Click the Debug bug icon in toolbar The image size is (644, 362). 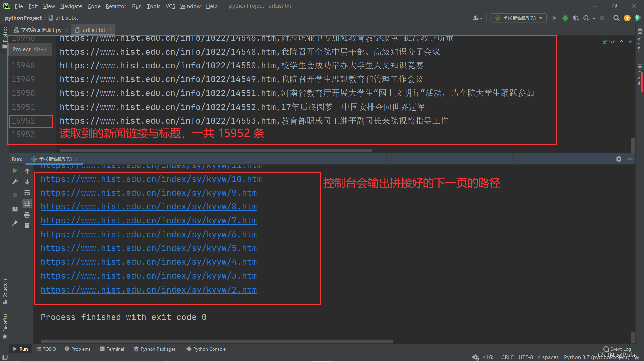(565, 18)
